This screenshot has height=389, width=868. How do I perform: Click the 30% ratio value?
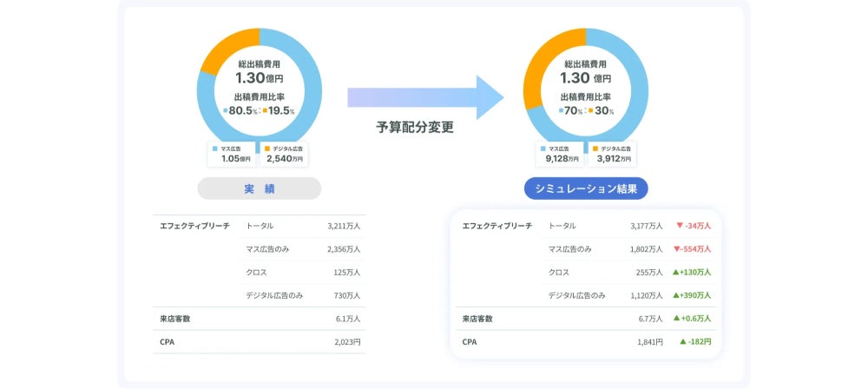click(604, 111)
